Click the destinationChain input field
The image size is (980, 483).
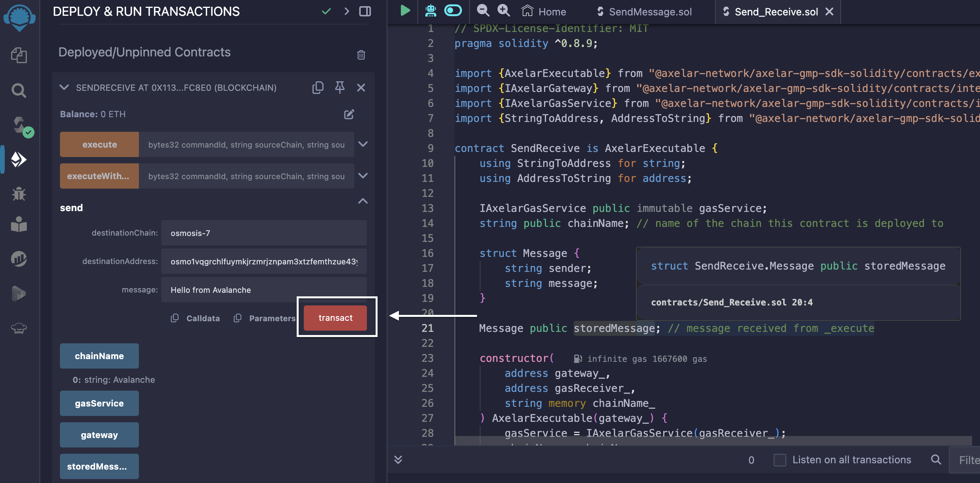click(264, 233)
